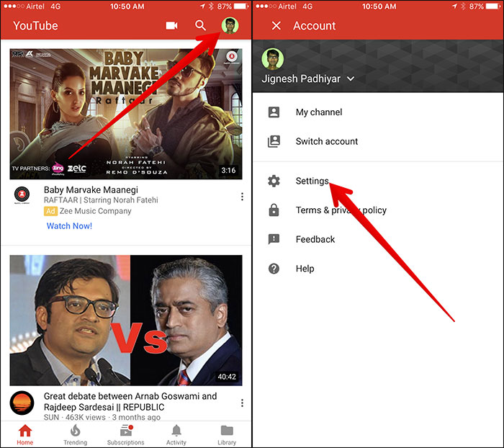Tap the YouTube title in header
The width and height of the screenshot is (504, 448).
click(x=35, y=26)
